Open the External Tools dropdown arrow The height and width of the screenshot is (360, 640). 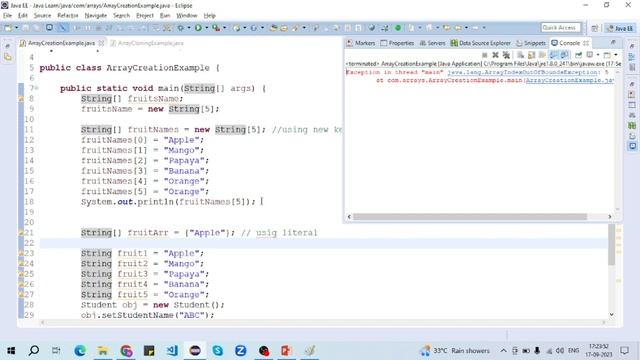click(x=224, y=28)
